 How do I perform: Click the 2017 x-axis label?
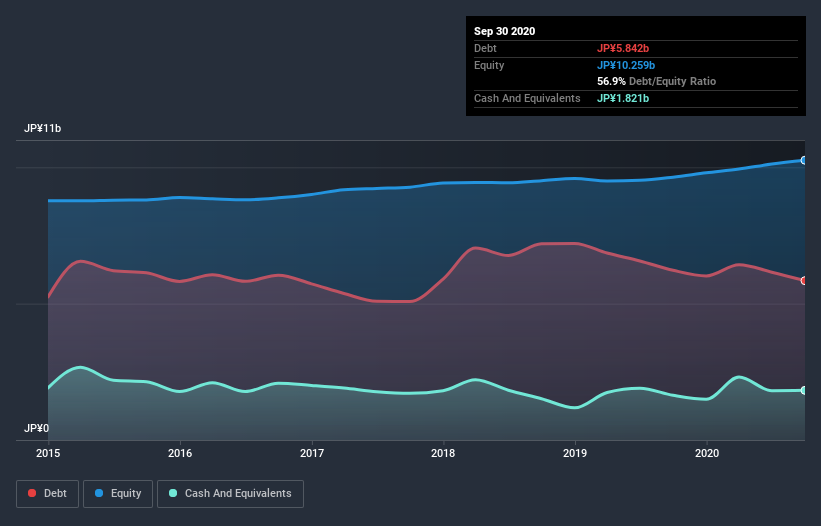coord(312,453)
